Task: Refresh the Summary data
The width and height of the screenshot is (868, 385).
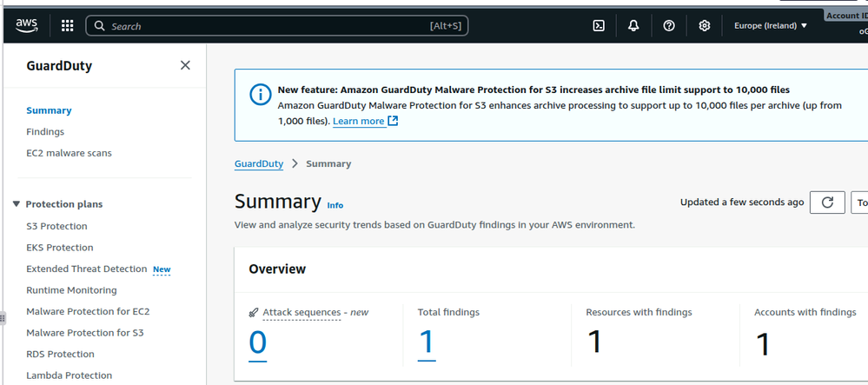Action: [827, 202]
